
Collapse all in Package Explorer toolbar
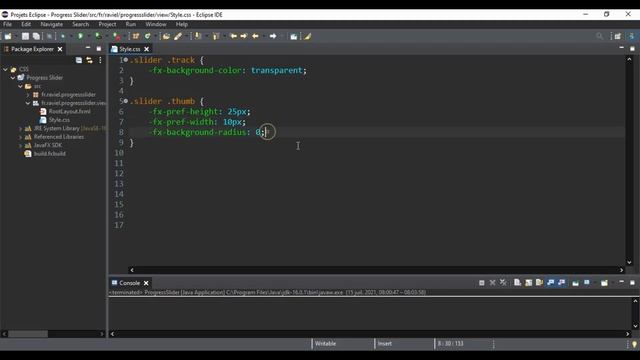click(79, 60)
